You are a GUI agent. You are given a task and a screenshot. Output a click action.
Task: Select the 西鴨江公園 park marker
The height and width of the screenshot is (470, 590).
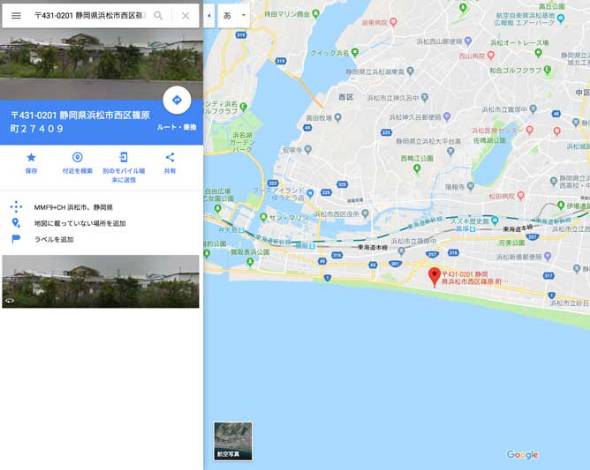pos(417,168)
